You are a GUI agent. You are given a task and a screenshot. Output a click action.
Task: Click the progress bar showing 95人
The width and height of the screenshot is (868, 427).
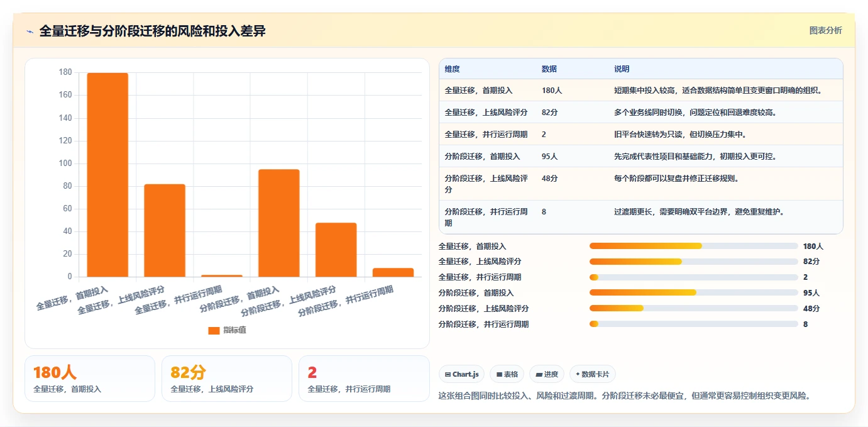(694, 292)
